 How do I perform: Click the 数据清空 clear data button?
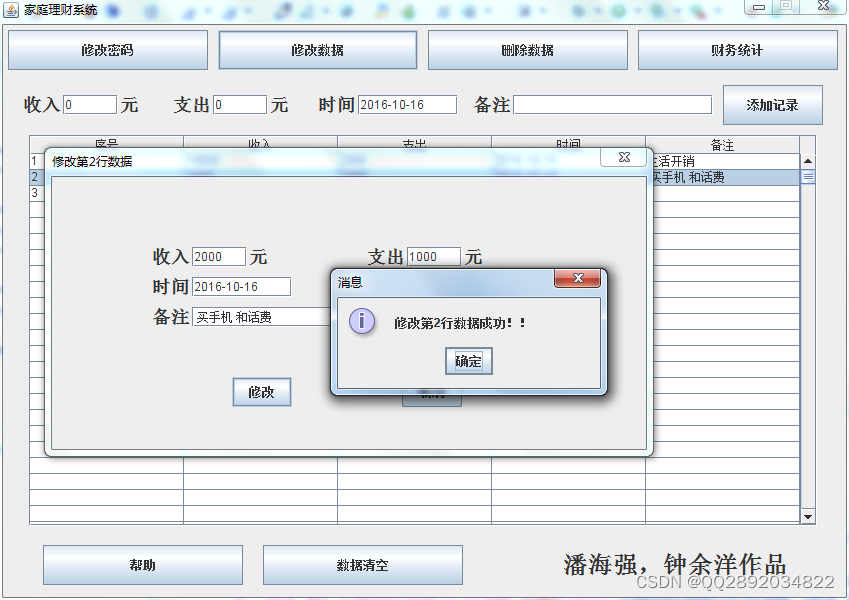coord(362,564)
